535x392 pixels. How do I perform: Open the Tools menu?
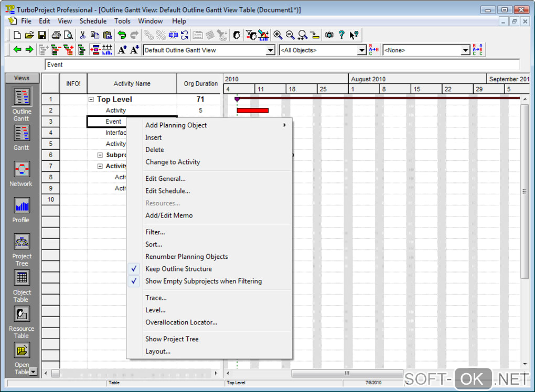[x=122, y=21]
